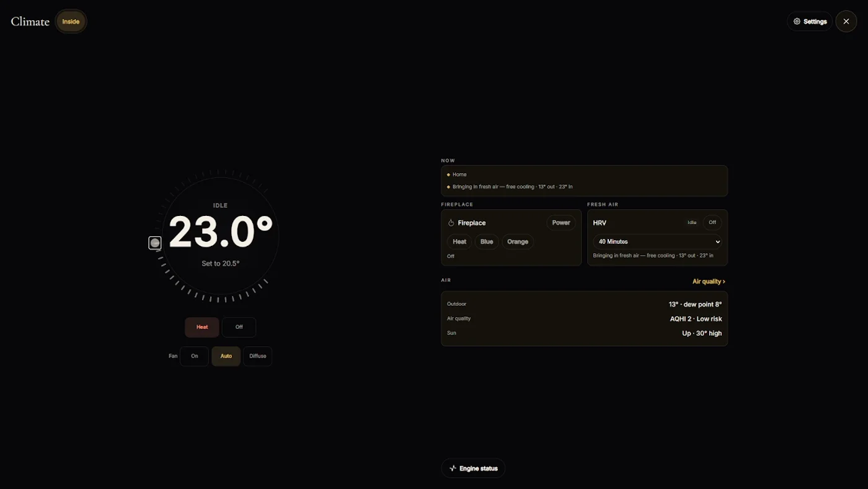Set the fan to Diffuse
Screen dimensions: 868x489
pos(257,356)
